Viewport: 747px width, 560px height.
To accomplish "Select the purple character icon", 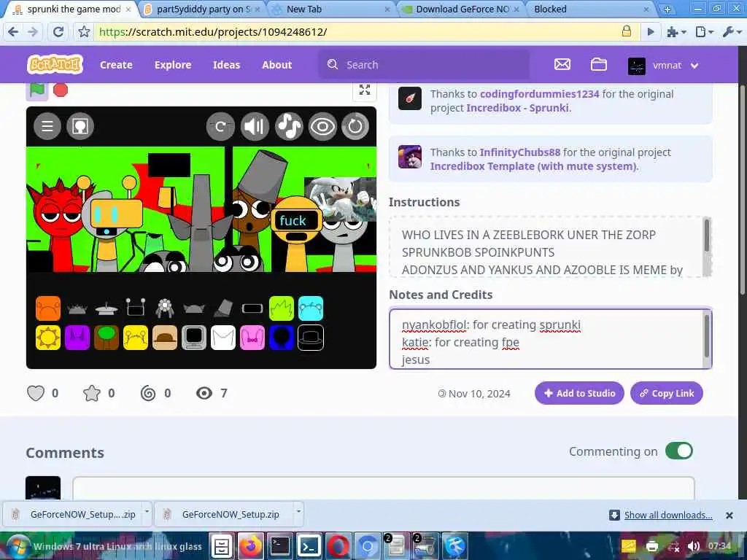I will [77, 338].
